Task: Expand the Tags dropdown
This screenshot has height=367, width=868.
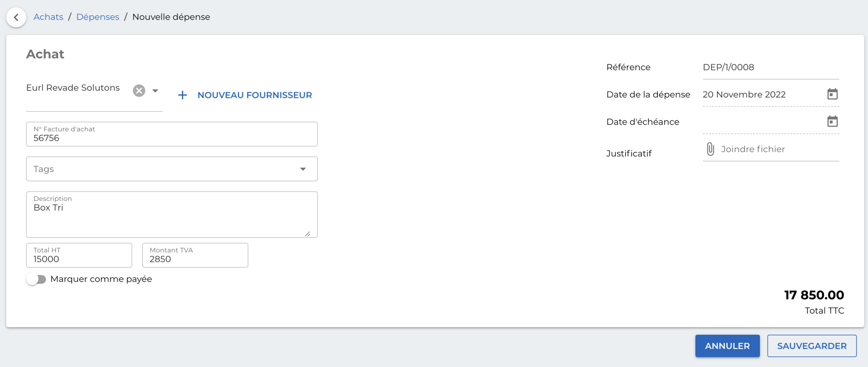Action: click(303, 169)
